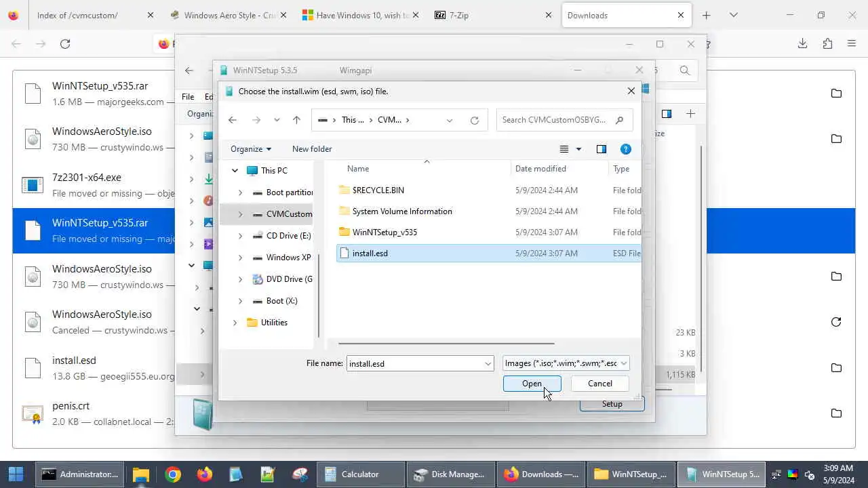This screenshot has width=868, height=488.
Task: Reload the Firefox page
Action: click(x=65, y=44)
